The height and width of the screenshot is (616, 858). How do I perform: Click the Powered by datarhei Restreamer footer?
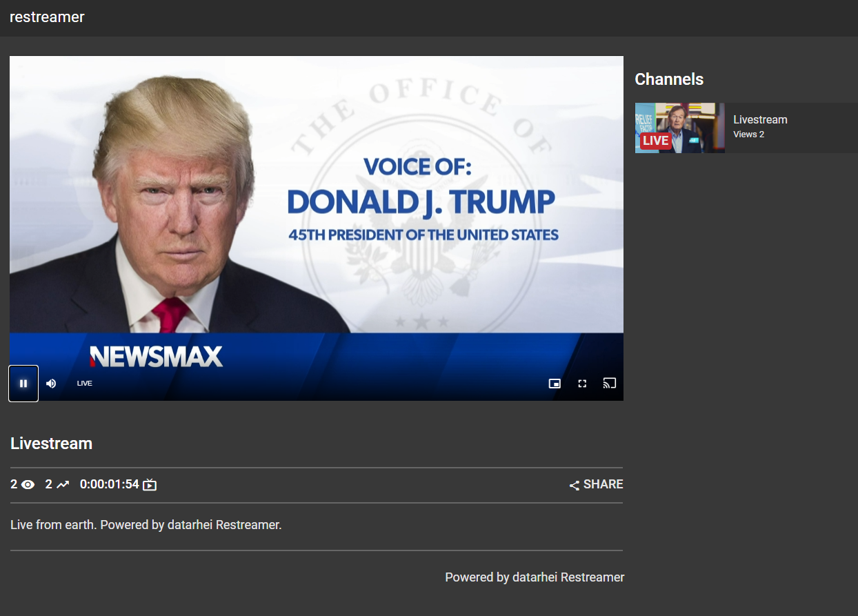click(535, 577)
